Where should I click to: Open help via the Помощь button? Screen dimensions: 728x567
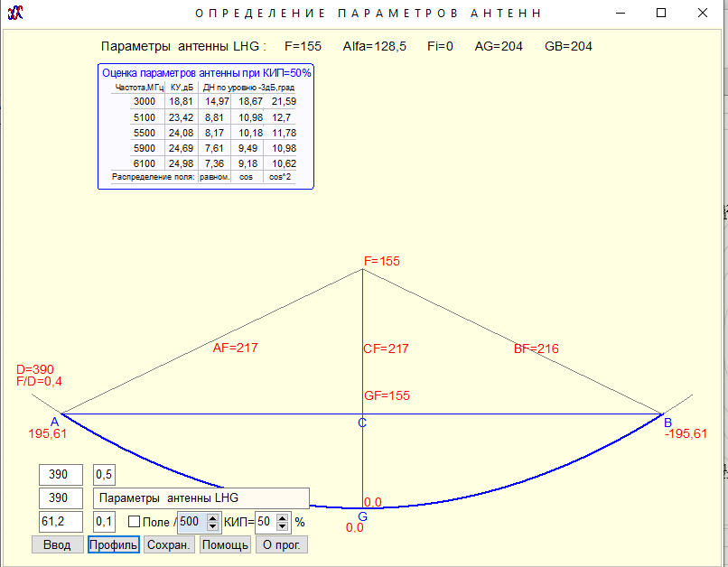click(x=225, y=544)
